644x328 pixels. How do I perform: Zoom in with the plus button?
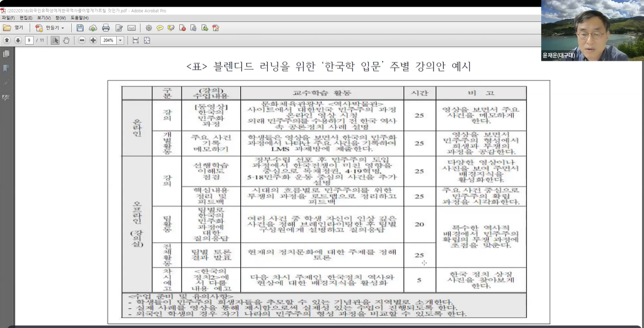pos(93,40)
